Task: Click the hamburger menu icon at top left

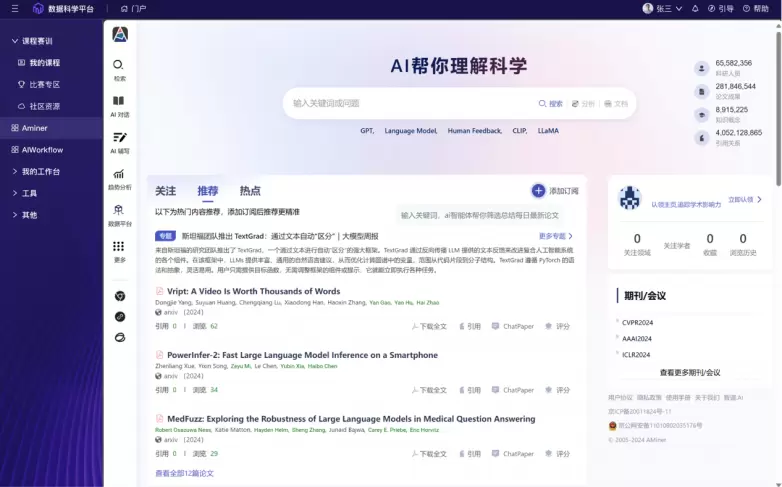Action: tap(12, 8)
